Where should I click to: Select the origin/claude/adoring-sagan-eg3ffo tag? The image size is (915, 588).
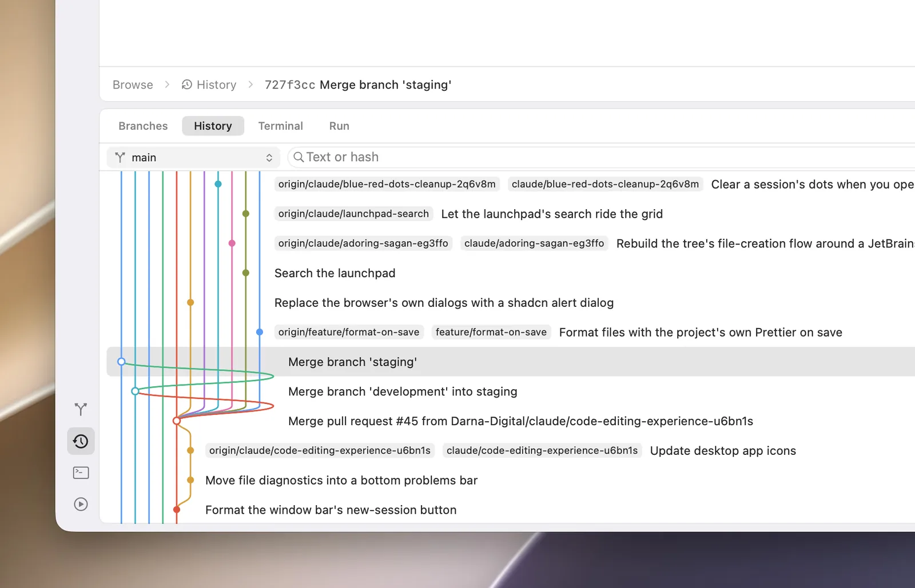click(363, 243)
